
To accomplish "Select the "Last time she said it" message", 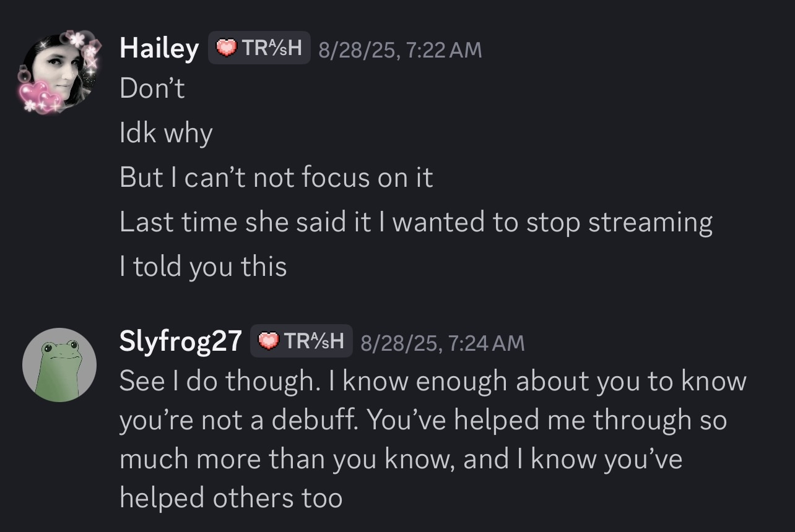I will tap(415, 222).
